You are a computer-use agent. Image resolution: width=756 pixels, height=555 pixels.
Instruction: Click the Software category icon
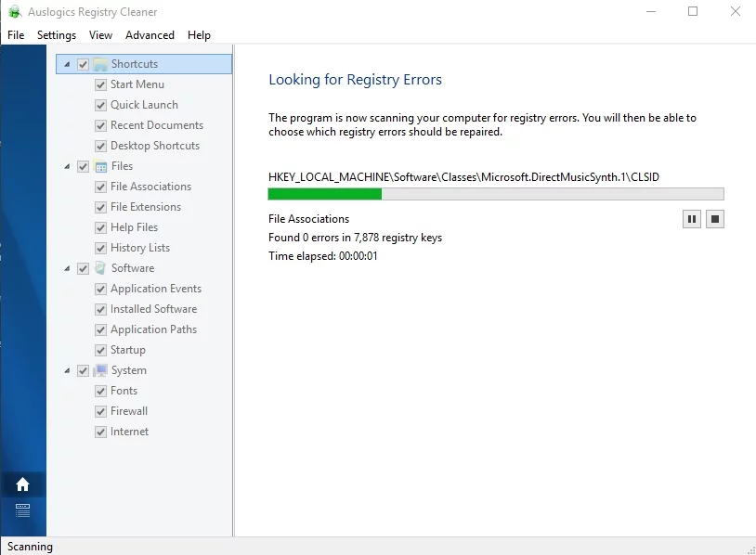click(x=100, y=268)
